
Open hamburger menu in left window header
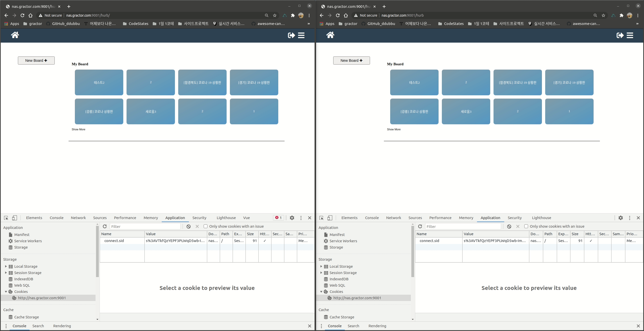pyautogui.click(x=301, y=35)
